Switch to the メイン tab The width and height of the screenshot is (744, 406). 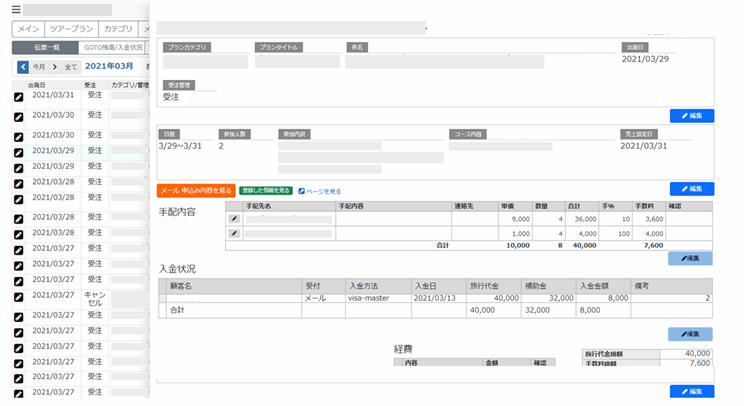[x=30, y=28]
